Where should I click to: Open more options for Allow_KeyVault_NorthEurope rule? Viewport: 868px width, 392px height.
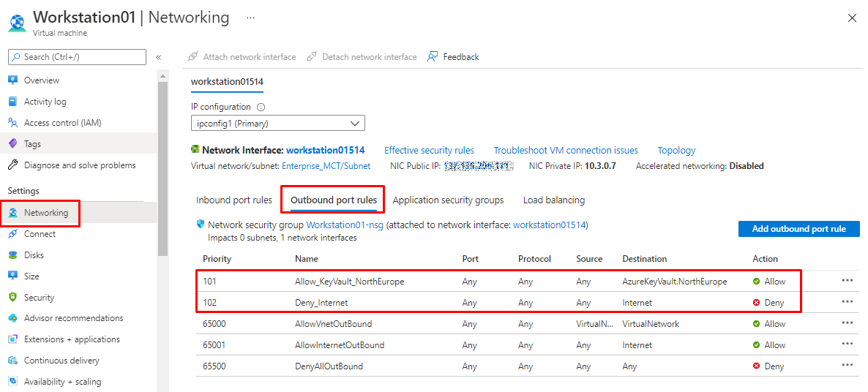point(848,281)
